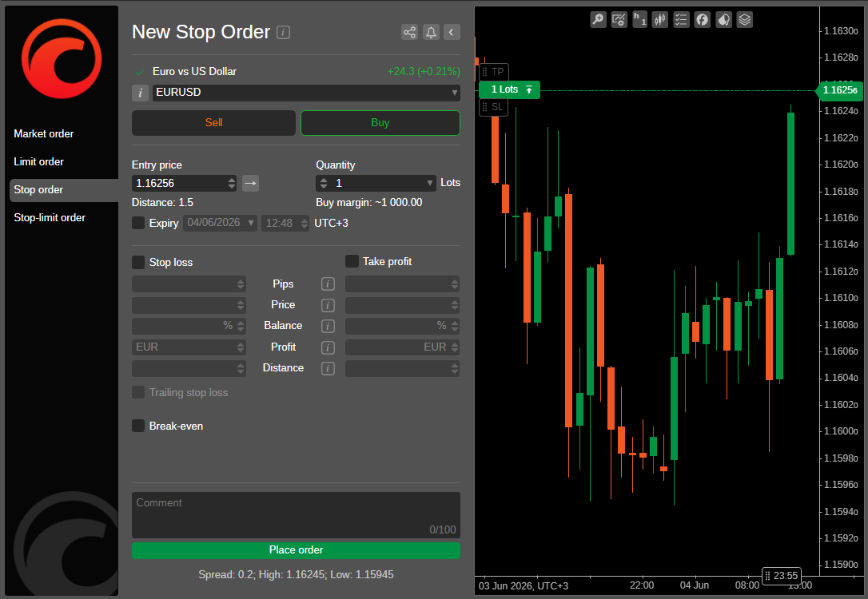Click the 23:55 time marker on chart axis
Viewport: 868px width, 599px height.
[781, 576]
